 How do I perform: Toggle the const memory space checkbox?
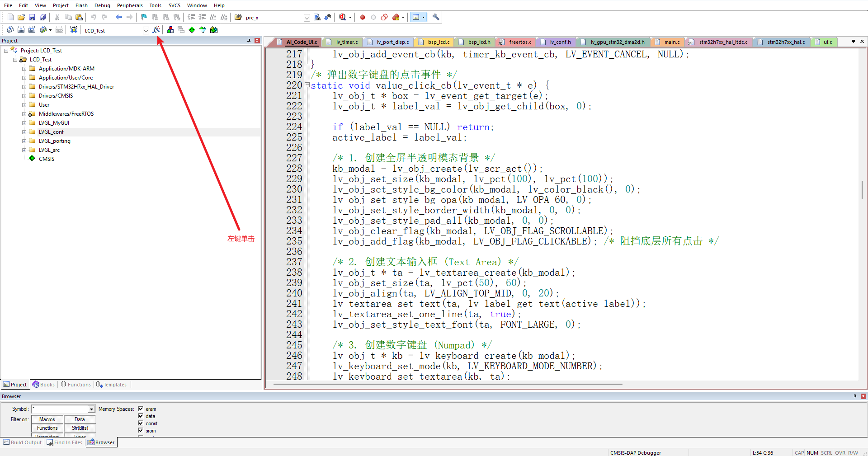tap(141, 423)
